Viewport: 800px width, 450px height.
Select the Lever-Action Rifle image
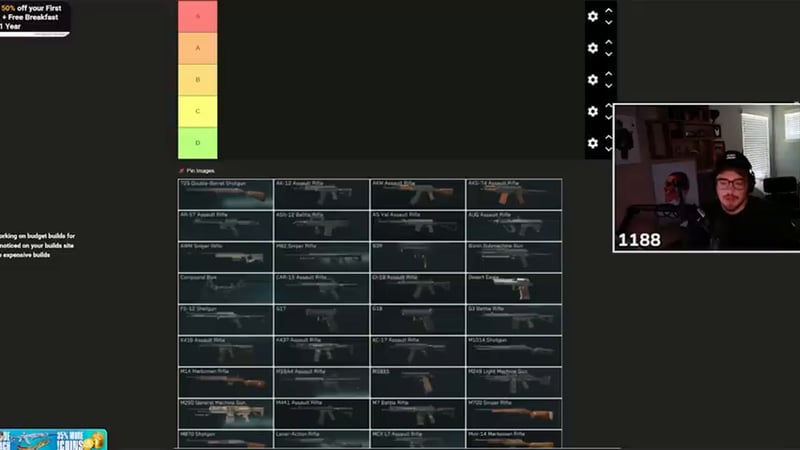(x=321, y=440)
